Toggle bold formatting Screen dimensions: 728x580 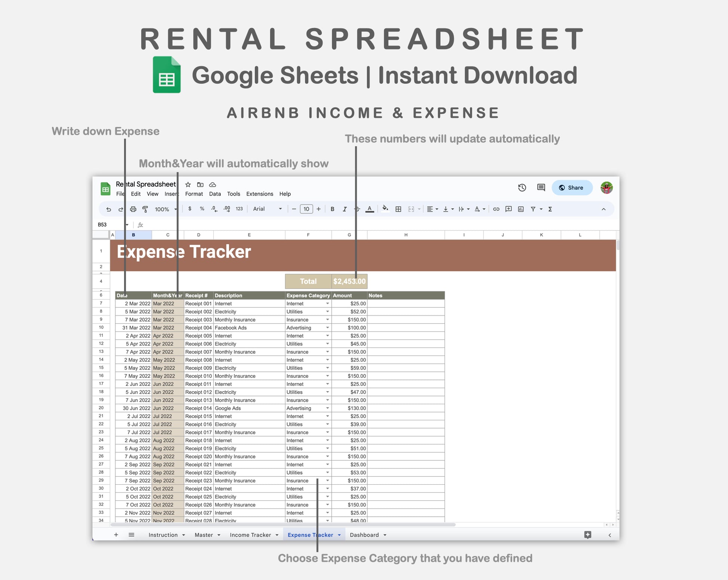(x=332, y=209)
